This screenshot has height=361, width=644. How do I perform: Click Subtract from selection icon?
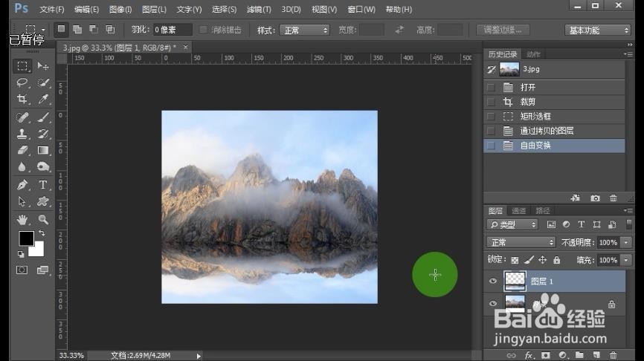tap(94, 29)
